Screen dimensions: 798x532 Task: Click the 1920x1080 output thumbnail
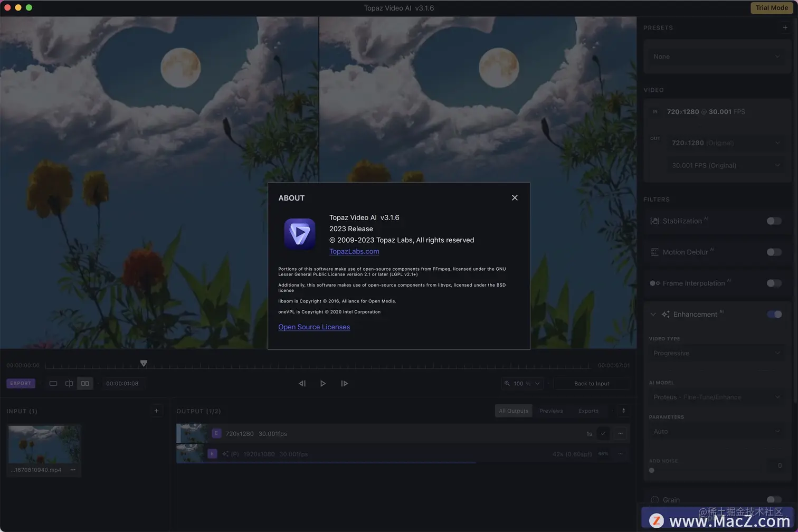[191, 453]
